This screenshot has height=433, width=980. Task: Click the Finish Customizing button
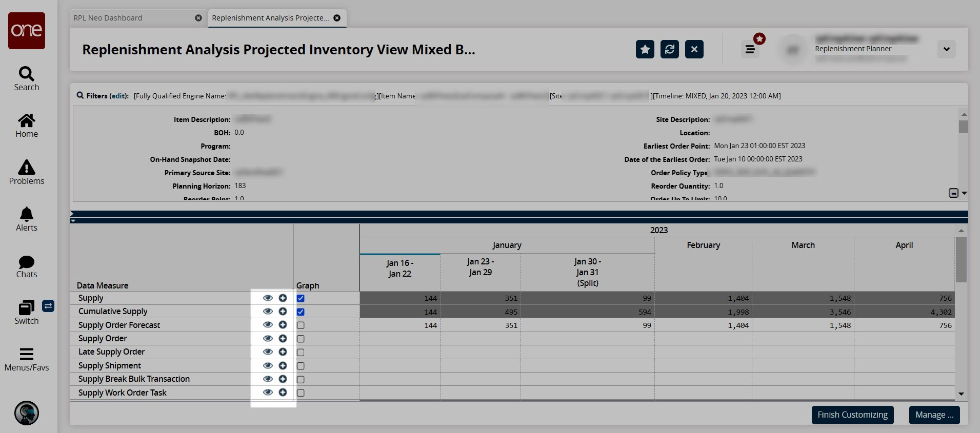(852, 415)
